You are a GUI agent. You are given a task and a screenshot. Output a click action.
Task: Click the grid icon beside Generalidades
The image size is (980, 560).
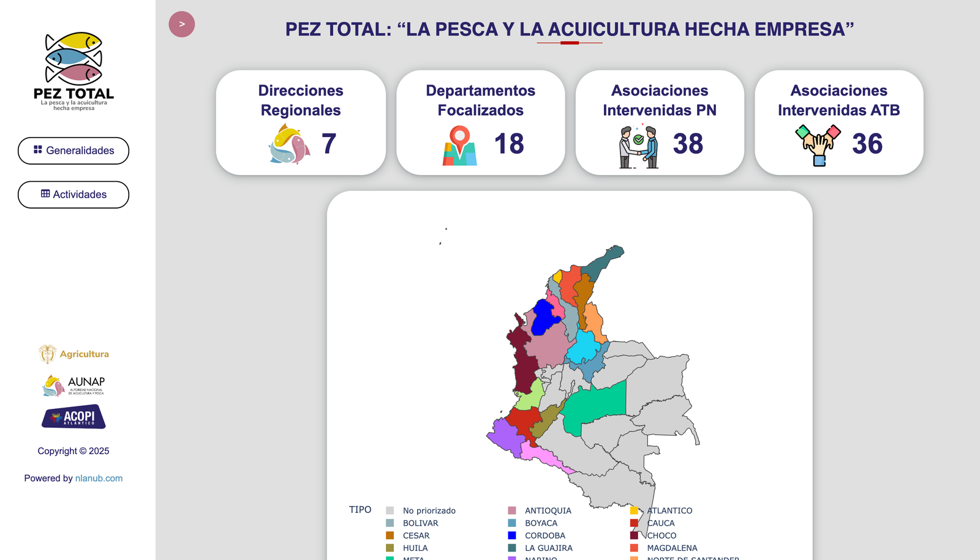click(x=38, y=150)
